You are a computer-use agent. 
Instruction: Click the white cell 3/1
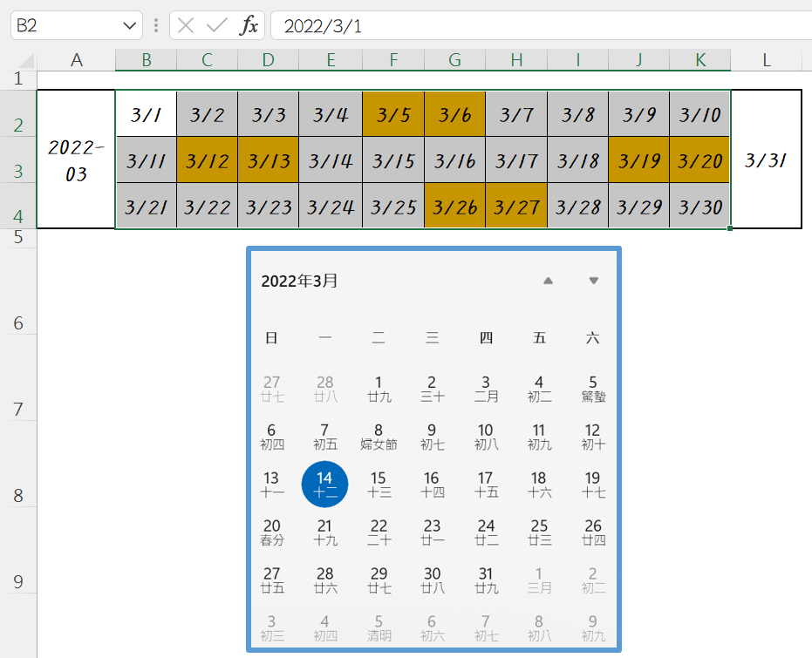click(x=147, y=114)
